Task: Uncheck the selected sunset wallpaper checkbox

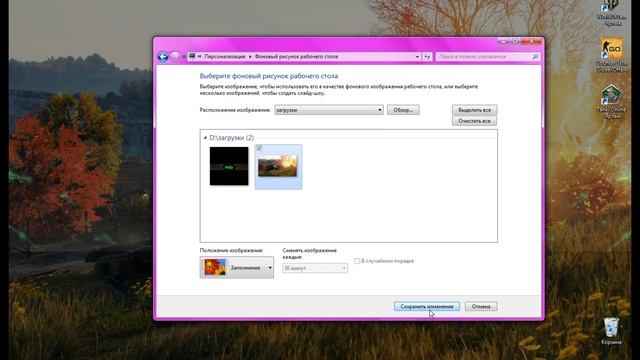Action: click(x=259, y=148)
